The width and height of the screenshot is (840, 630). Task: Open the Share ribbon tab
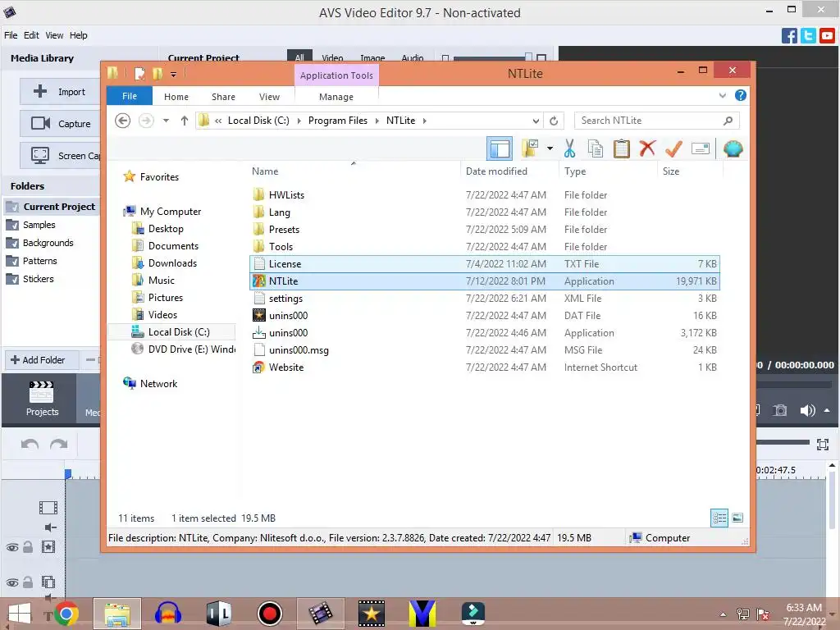click(223, 97)
